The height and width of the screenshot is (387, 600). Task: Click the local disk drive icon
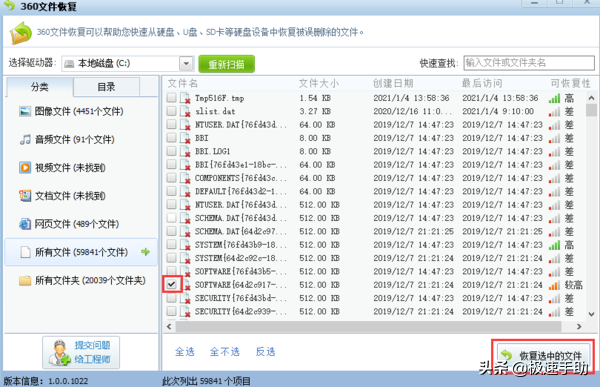coord(69,64)
